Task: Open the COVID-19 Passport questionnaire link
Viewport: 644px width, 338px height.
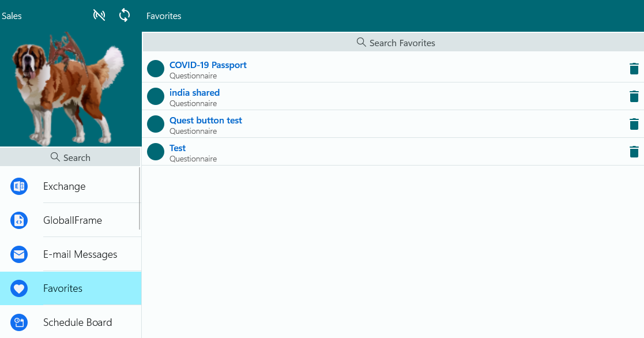Action: [x=208, y=65]
